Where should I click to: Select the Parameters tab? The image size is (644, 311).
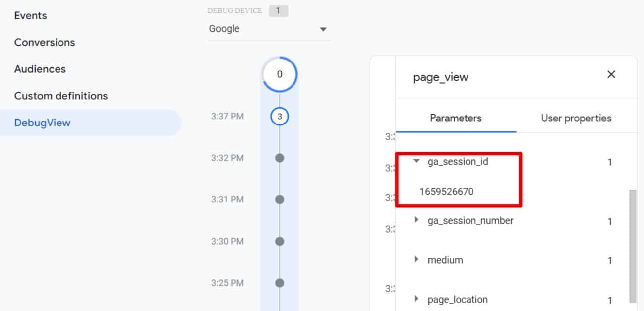(x=456, y=118)
